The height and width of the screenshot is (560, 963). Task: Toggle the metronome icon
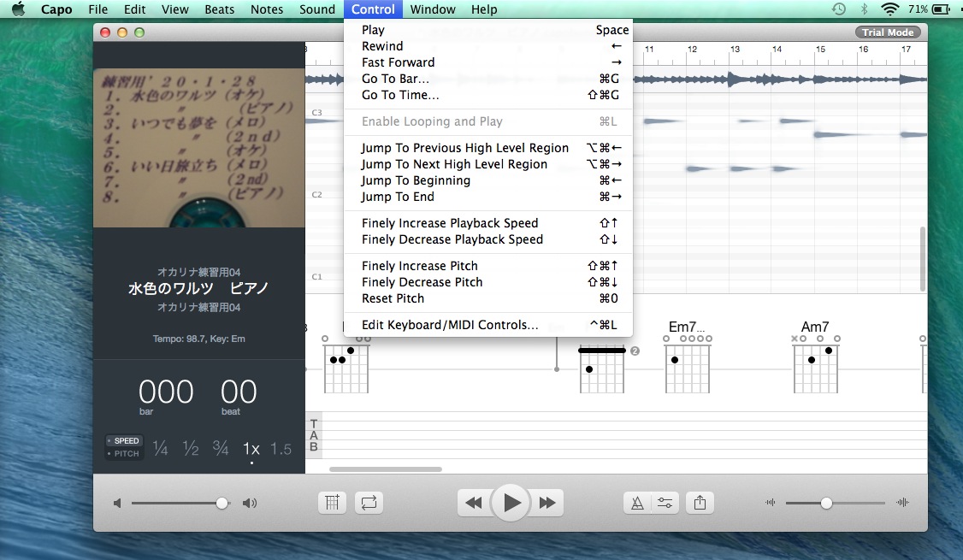637,503
